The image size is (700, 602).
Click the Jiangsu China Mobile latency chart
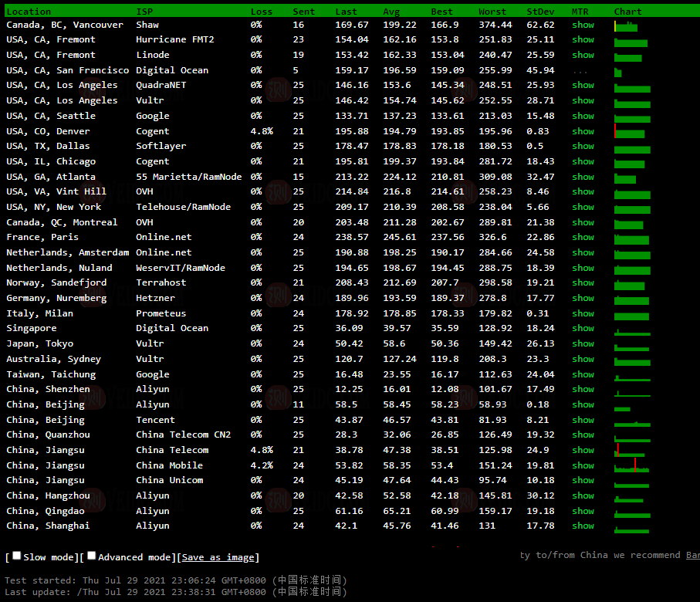coord(632,465)
